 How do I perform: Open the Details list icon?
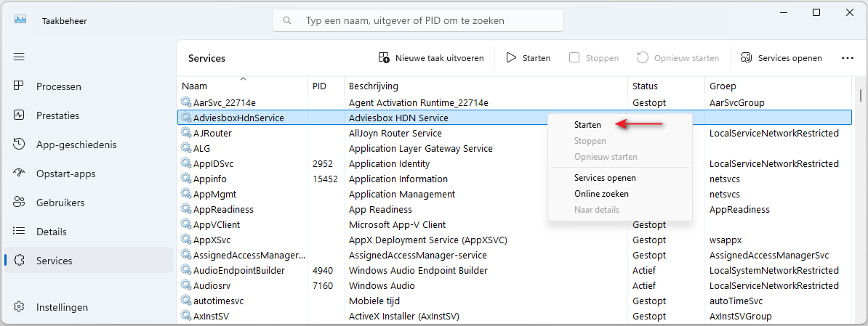20,232
